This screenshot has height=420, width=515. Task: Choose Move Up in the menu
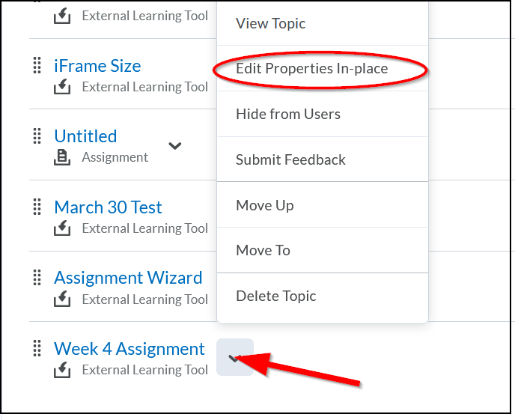264,205
